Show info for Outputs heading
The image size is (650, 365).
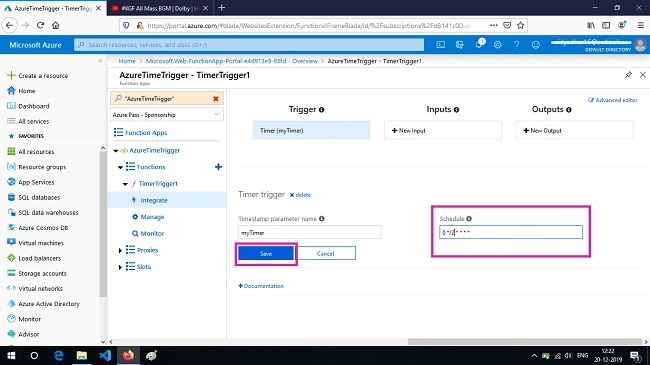click(x=568, y=110)
